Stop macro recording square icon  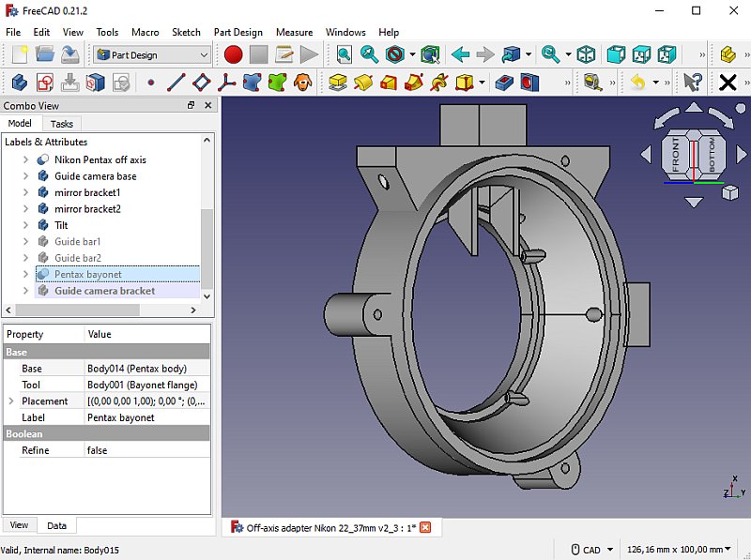(x=259, y=54)
